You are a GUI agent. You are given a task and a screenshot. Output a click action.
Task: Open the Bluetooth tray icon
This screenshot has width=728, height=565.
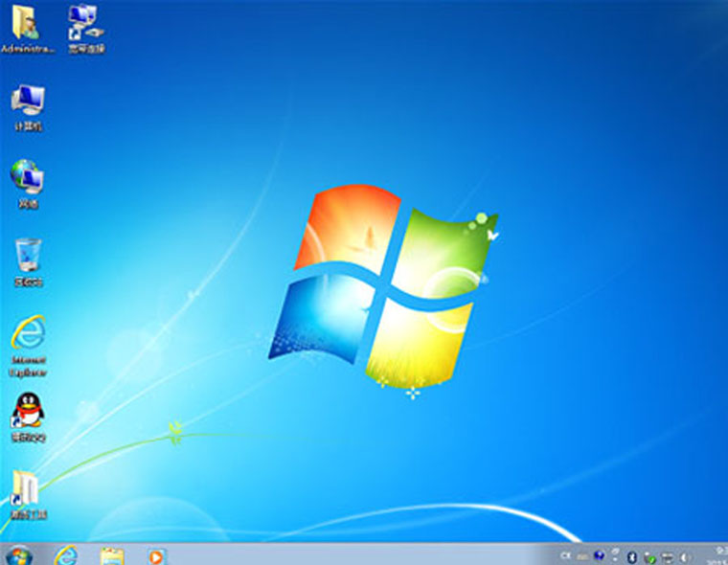point(632,557)
